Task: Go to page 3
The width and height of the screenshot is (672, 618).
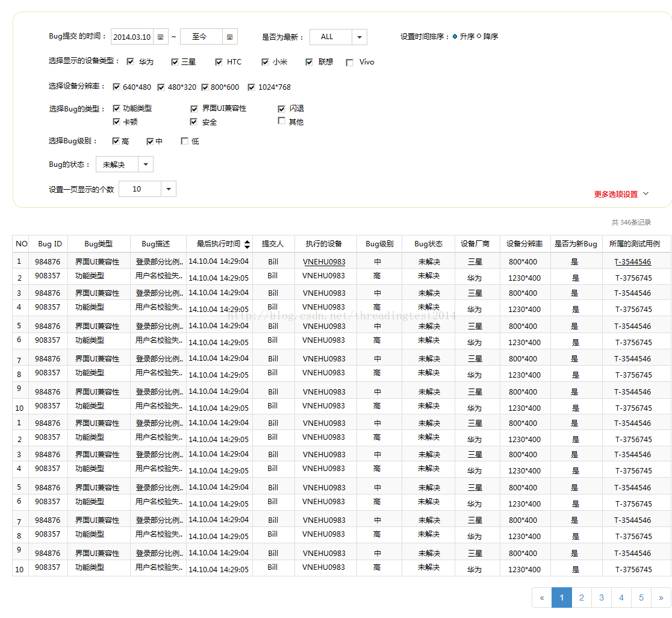Action: 602,598
